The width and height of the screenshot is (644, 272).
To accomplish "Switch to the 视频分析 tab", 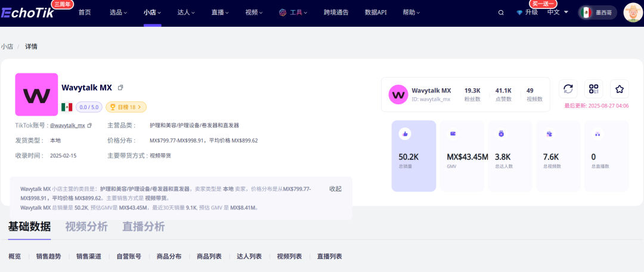I will [x=86, y=227].
